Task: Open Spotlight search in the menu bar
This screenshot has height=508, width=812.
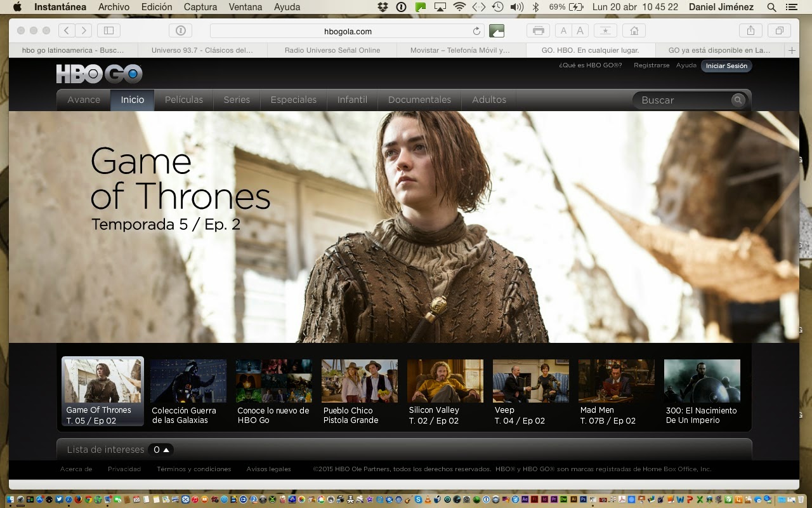Action: coord(771,7)
